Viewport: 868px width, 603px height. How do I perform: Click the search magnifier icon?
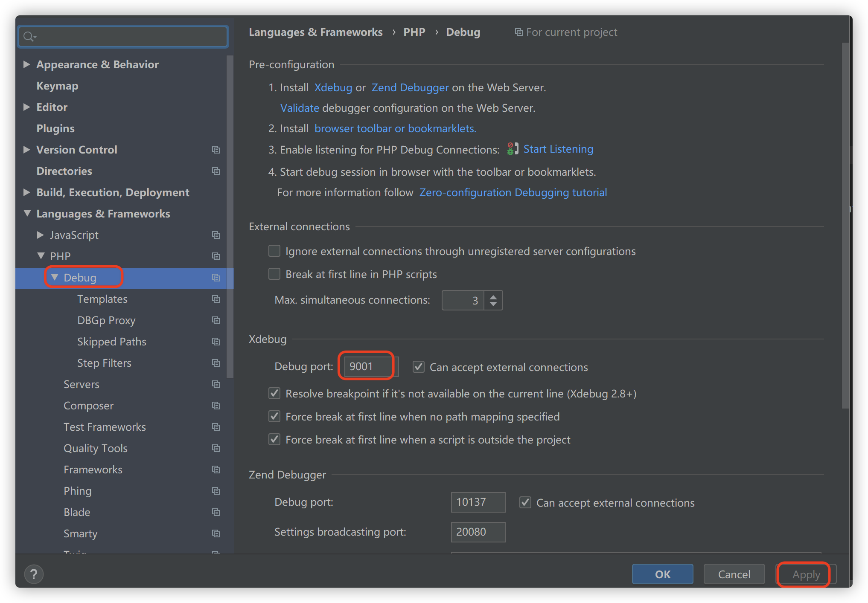29,37
